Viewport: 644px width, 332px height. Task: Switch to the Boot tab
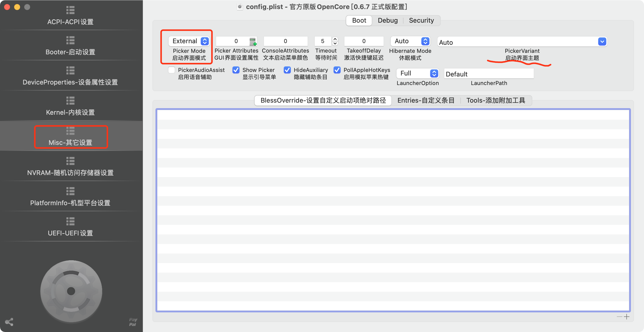359,20
